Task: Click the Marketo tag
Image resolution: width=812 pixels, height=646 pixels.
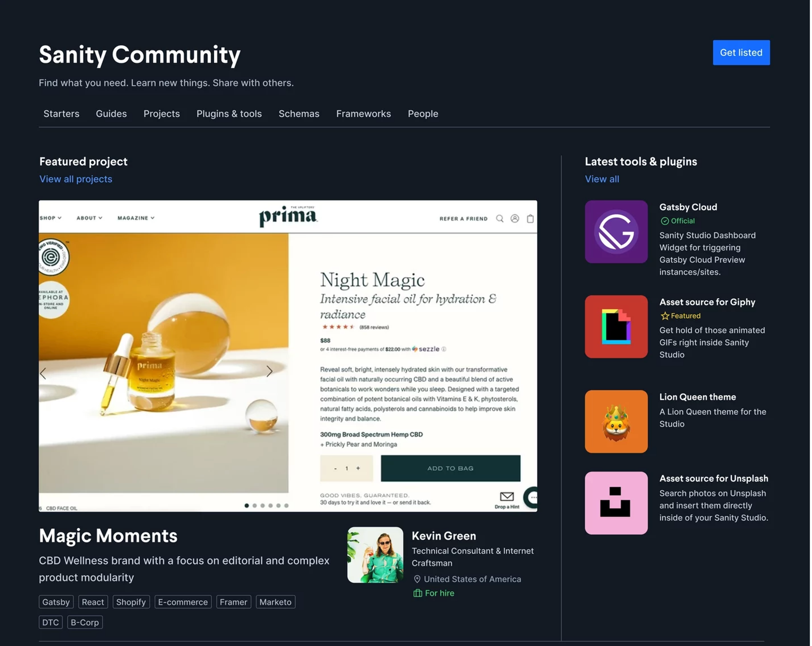Action: tap(275, 602)
